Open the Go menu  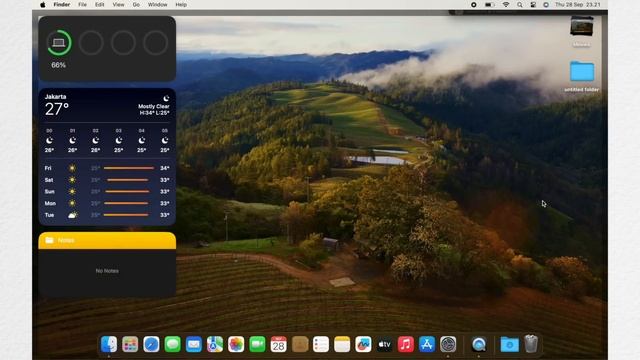pyautogui.click(x=136, y=5)
